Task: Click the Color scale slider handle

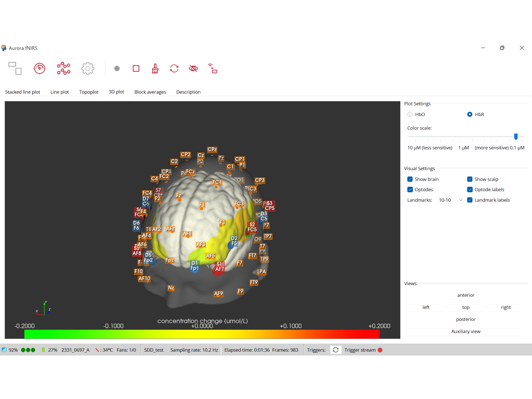Action: coord(516,136)
